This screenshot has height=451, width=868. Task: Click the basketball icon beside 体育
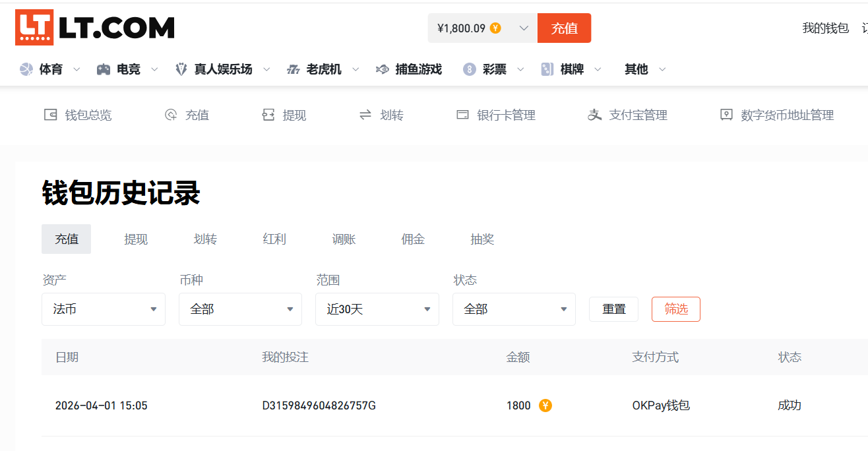pos(26,69)
